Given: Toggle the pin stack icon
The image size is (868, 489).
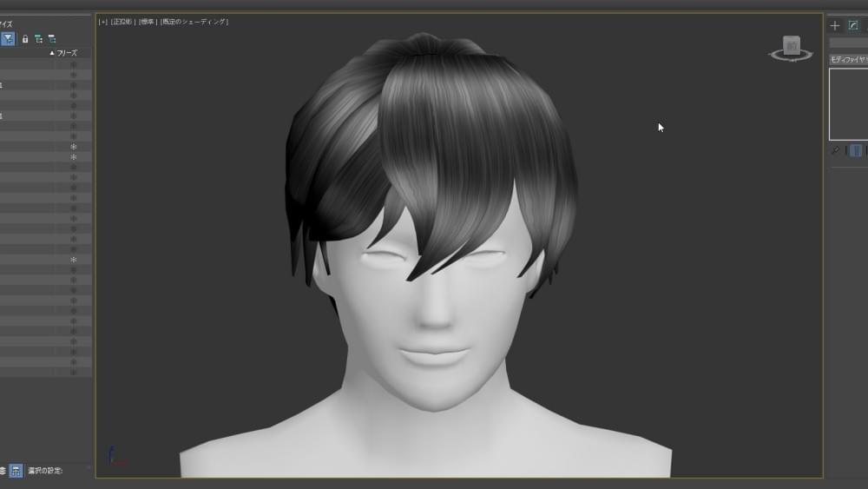Looking at the screenshot, I should click(x=835, y=150).
